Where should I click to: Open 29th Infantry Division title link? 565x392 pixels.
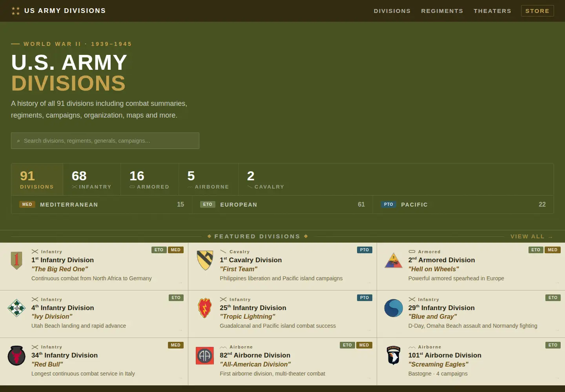click(x=441, y=308)
